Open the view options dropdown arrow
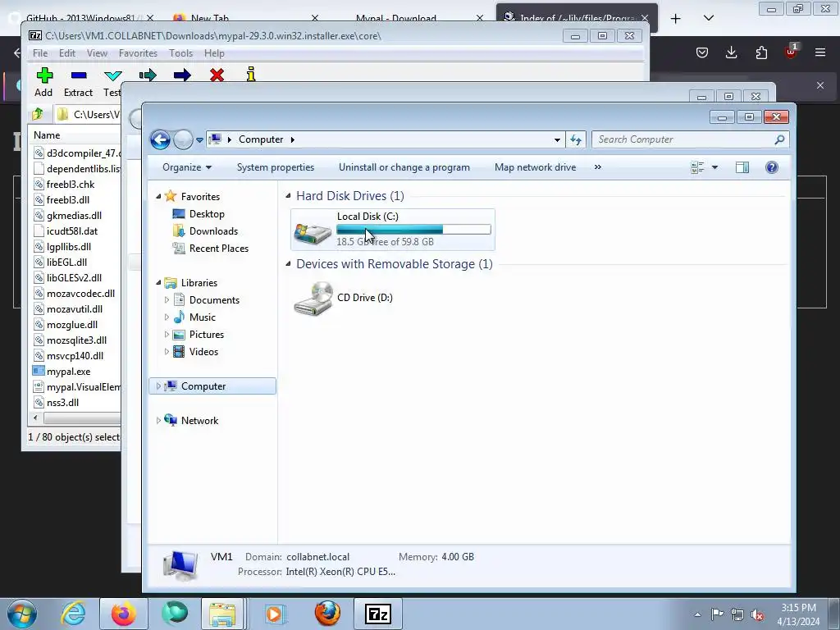This screenshot has height=630, width=840. pyautogui.click(x=714, y=167)
